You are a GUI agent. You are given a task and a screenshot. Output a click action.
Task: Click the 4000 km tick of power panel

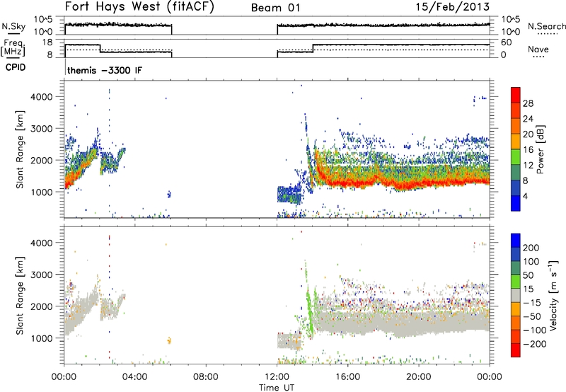point(42,97)
